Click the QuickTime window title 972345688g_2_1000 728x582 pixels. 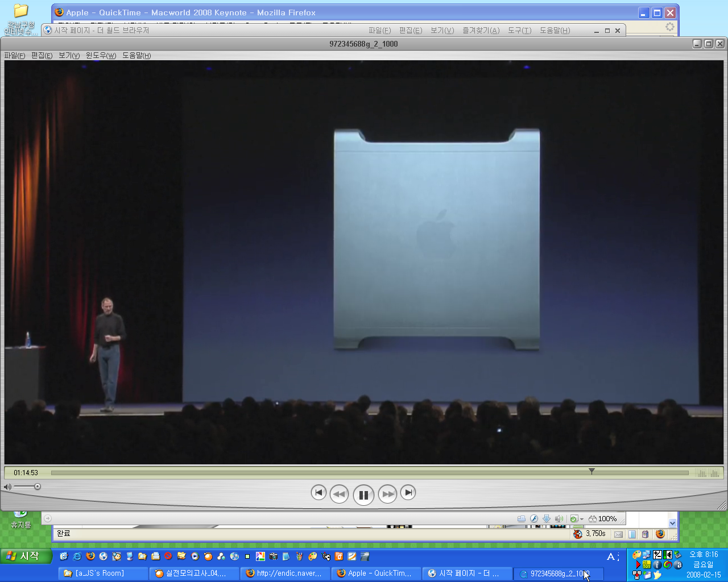[x=363, y=44]
